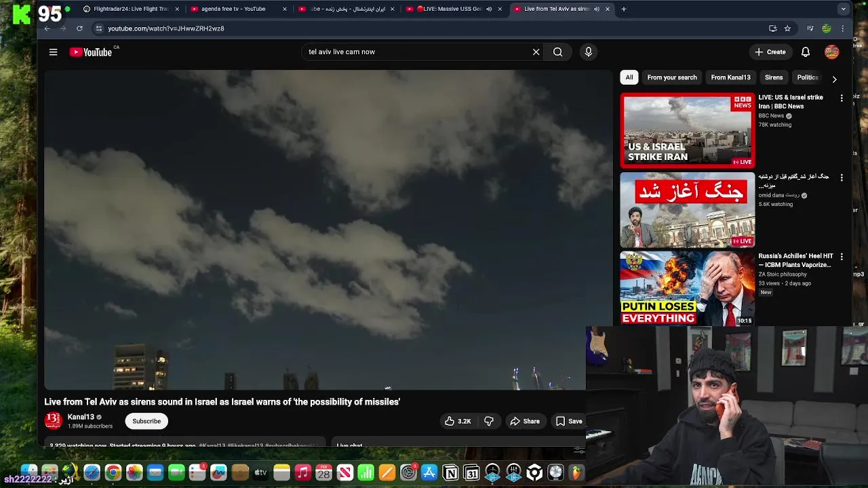Open the omid dana live video thumbnail
Screen dimensions: 868x488
(688, 209)
